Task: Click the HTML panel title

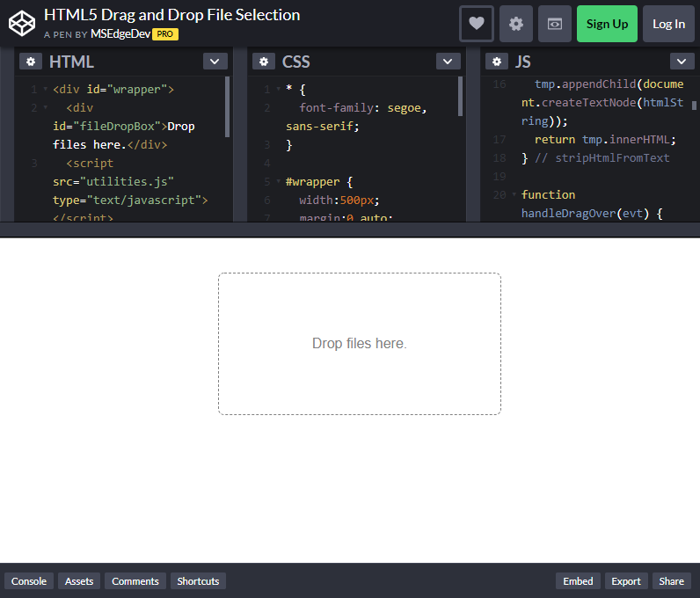Action: 71,62
